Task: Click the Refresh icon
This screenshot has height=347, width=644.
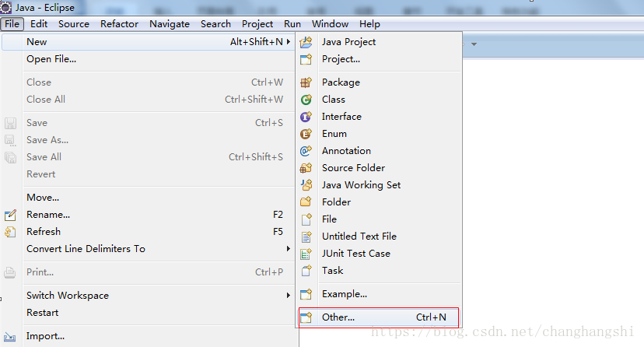Action: click(10, 232)
